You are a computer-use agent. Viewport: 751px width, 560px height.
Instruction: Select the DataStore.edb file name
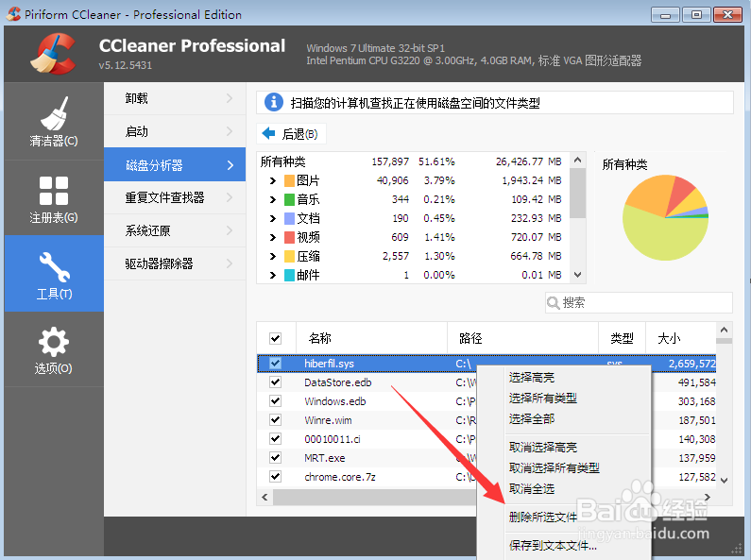(x=337, y=382)
